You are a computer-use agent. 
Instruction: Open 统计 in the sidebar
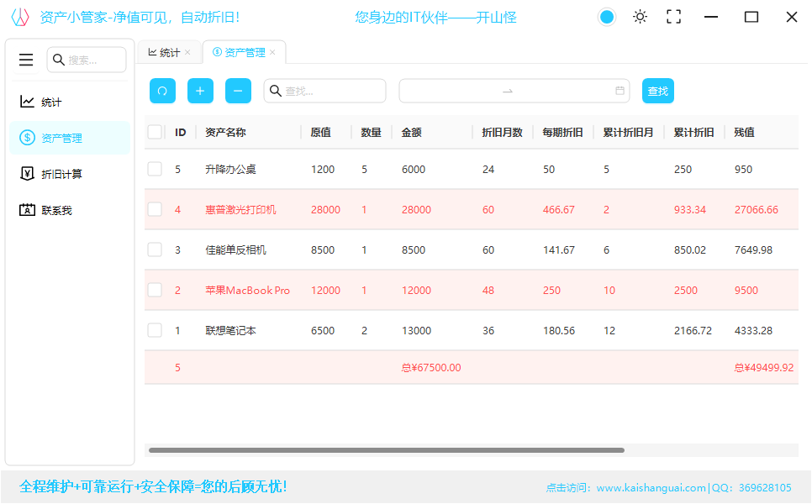pyautogui.click(x=70, y=102)
